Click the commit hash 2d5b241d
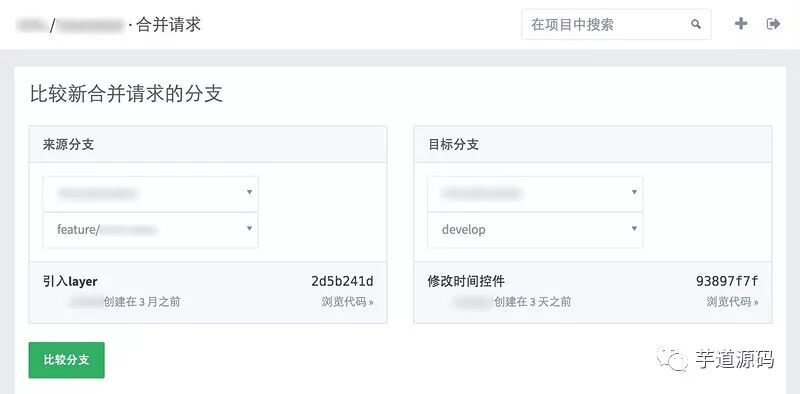 (342, 281)
